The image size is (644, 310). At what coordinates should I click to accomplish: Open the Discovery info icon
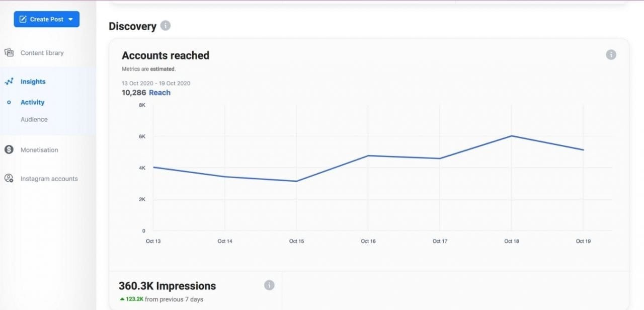coord(165,25)
